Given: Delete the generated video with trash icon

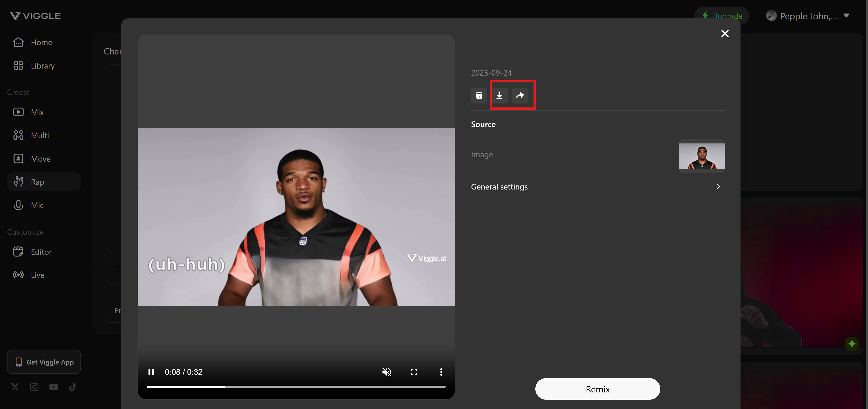Looking at the screenshot, I should pyautogui.click(x=479, y=96).
